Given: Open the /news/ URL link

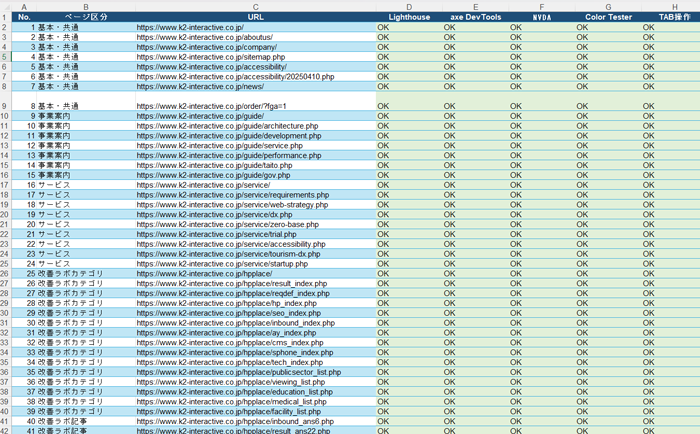Looking at the screenshot, I should pos(200,86).
